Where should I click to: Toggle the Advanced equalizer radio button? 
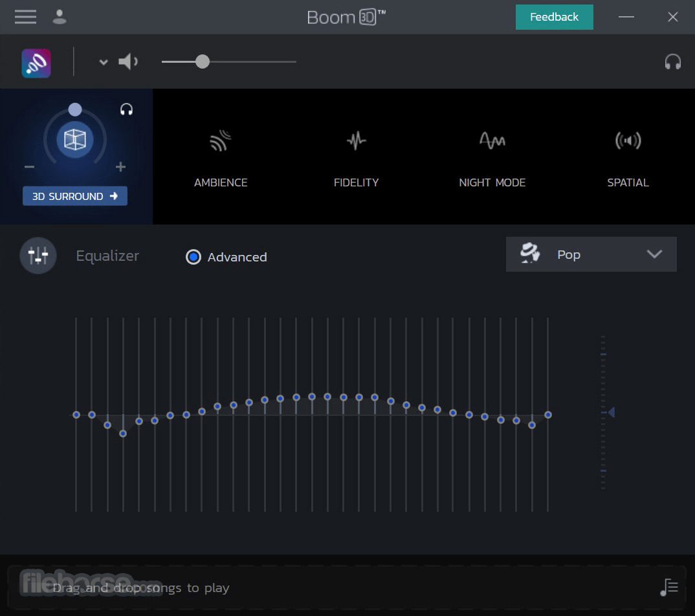(x=193, y=257)
